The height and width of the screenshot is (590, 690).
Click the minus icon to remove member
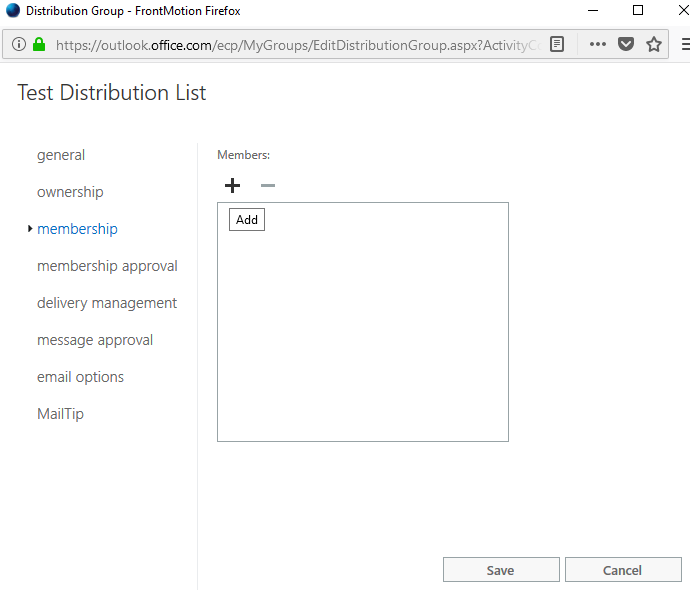(267, 185)
